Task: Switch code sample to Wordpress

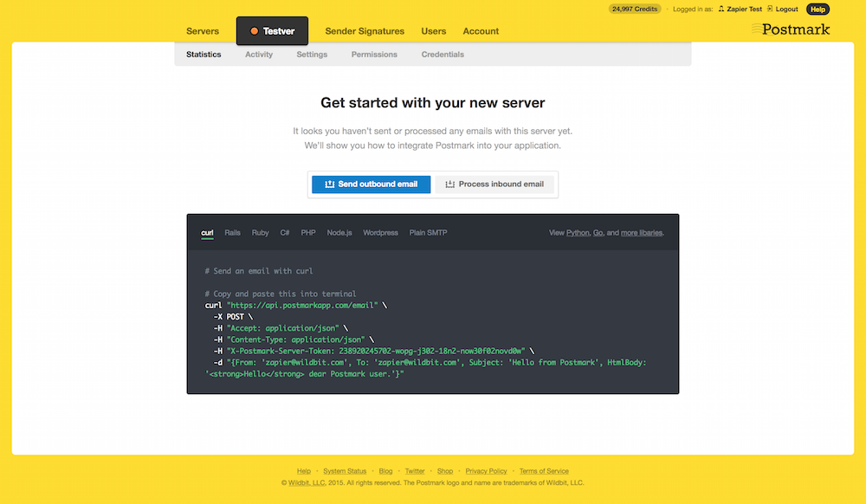Action: (380, 233)
